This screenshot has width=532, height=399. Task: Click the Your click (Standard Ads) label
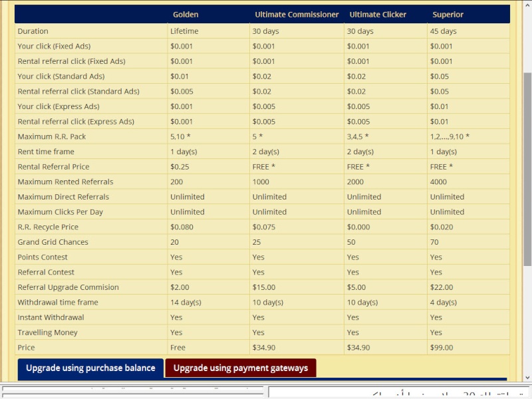(61, 76)
